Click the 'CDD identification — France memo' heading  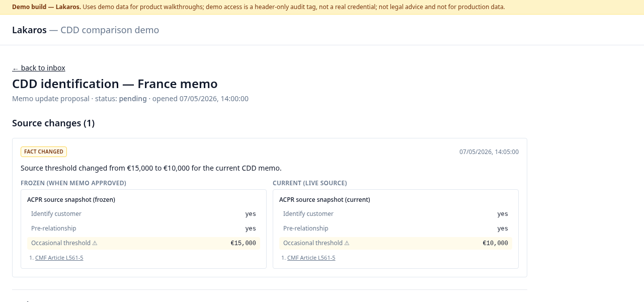(x=115, y=84)
